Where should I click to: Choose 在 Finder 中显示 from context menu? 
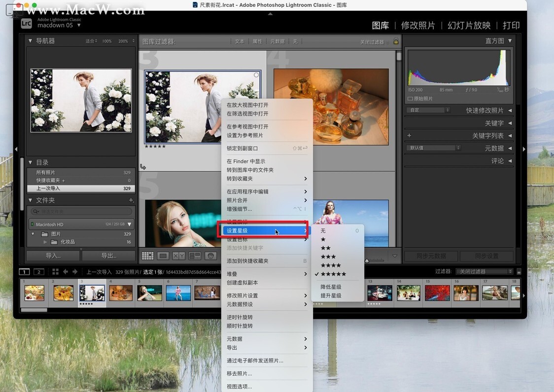[x=246, y=161]
